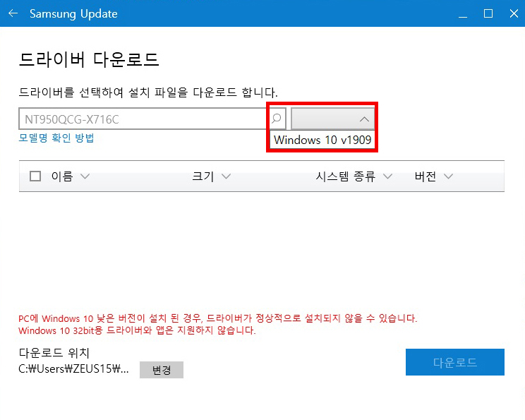Sort by the 버전 column chevron
The height and width of the screenshot is (420, 525).
point(448,176)
